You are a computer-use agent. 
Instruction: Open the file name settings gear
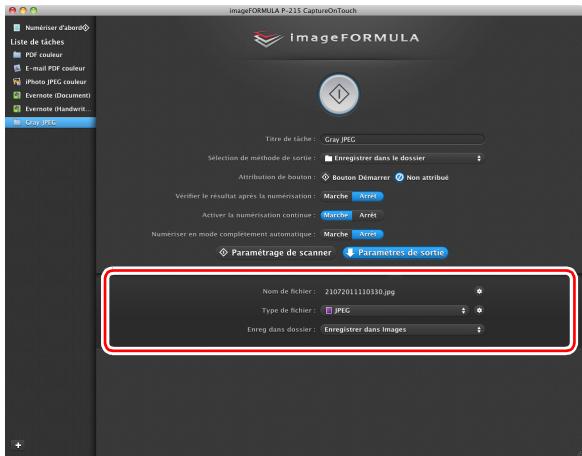point(479,291)
